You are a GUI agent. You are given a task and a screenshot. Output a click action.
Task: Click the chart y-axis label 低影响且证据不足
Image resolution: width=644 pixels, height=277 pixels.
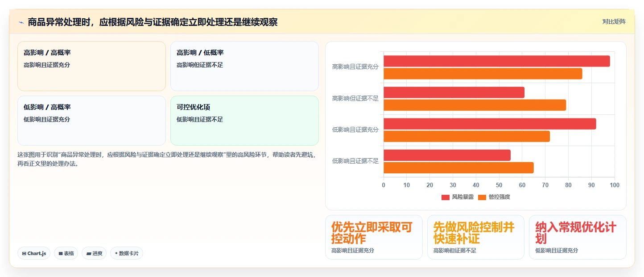coord(355,161)
